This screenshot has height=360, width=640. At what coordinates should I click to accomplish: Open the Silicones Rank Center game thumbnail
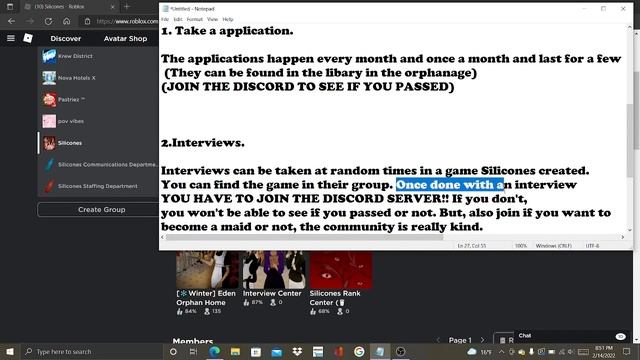coord(341,270)
